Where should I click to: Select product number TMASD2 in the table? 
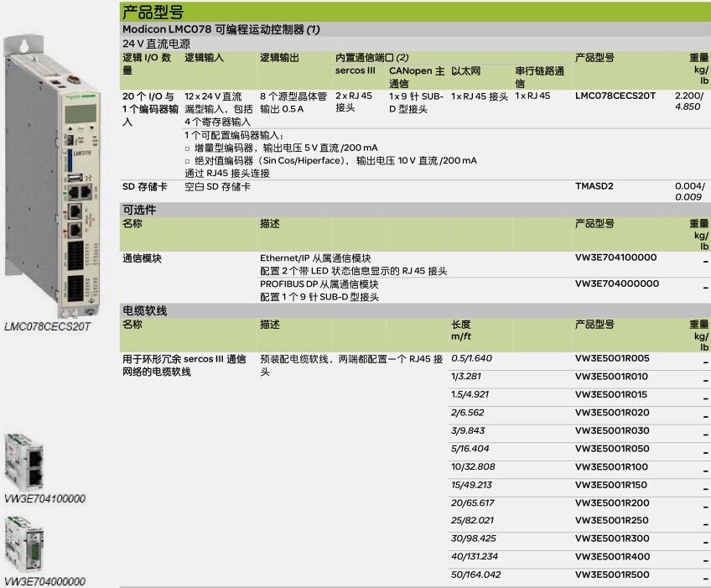tap(594, 186)
